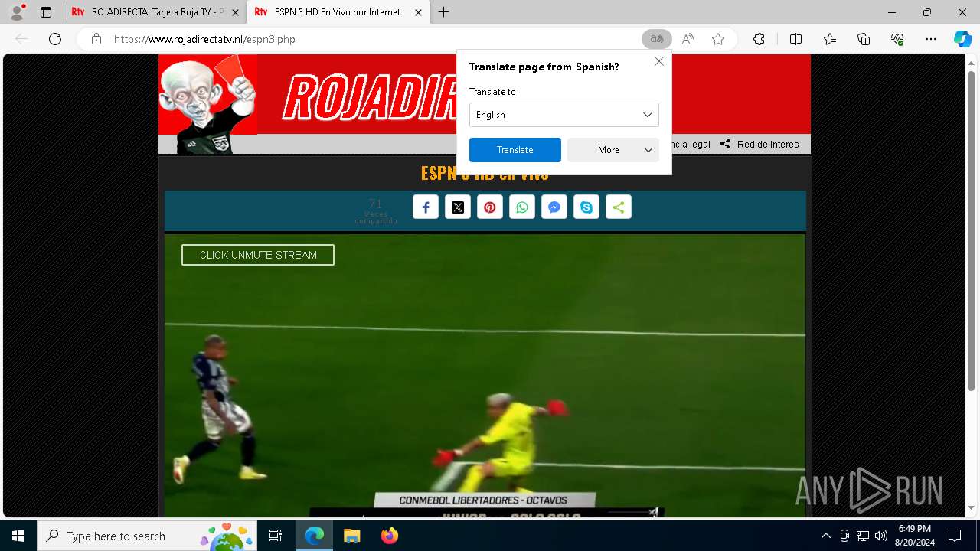Open the tab actions menu

46,12
